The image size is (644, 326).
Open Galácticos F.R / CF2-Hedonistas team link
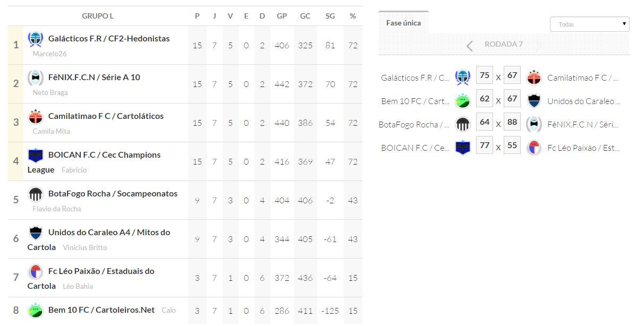109,39
